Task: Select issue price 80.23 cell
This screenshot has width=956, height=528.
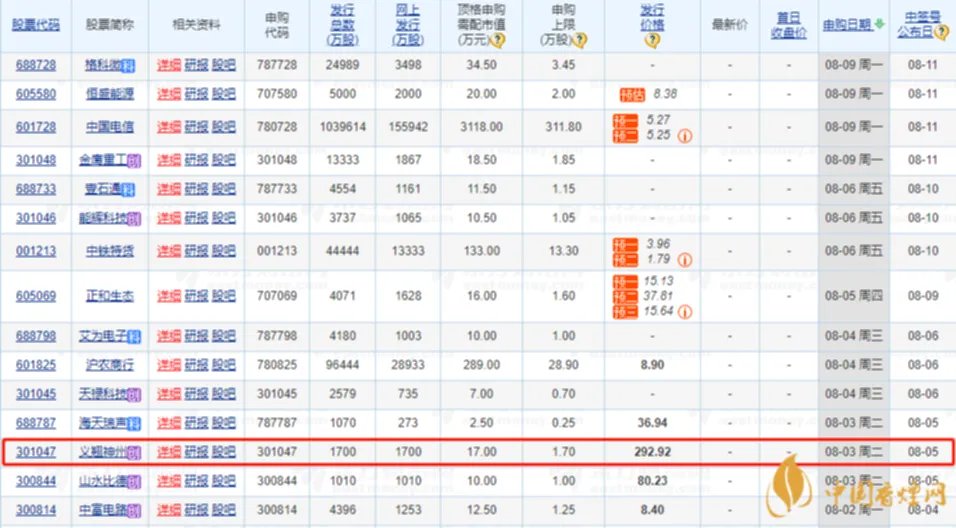Action: (x=652, y=480)
